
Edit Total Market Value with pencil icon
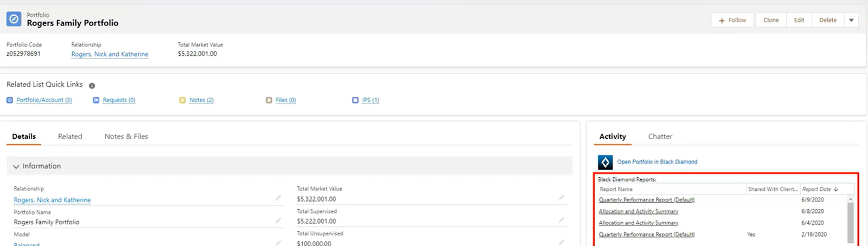pyautogui.click(x=561, y=198)
